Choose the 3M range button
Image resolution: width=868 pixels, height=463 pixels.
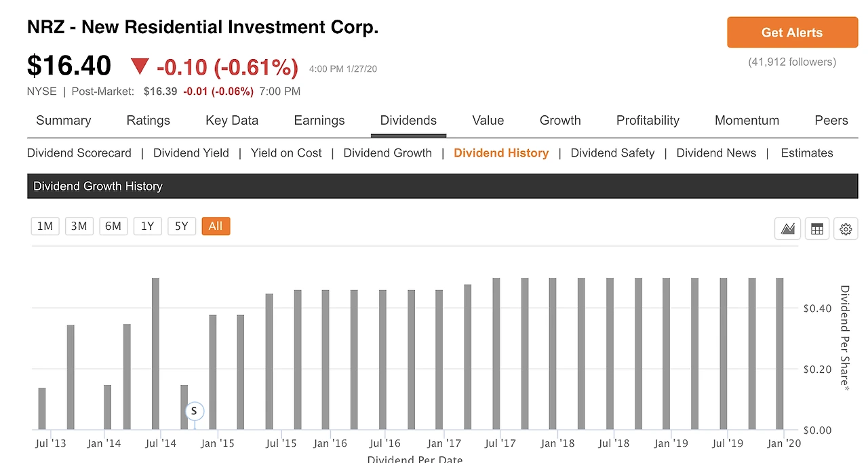[79, 226]
